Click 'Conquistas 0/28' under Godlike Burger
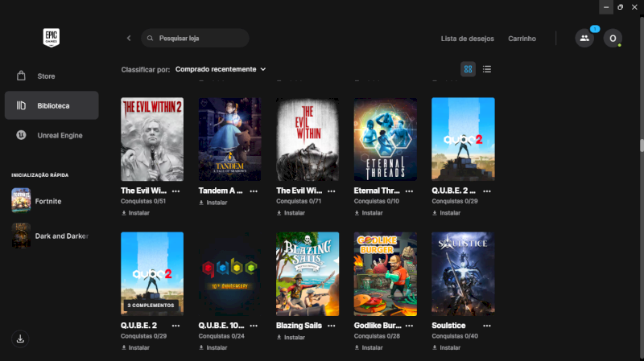The width and height of the screenshot is (644, 361). coord(377,336)
